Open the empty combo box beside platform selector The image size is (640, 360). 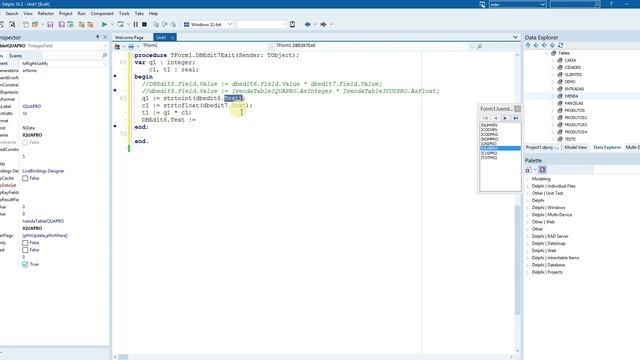click(284, 24)
